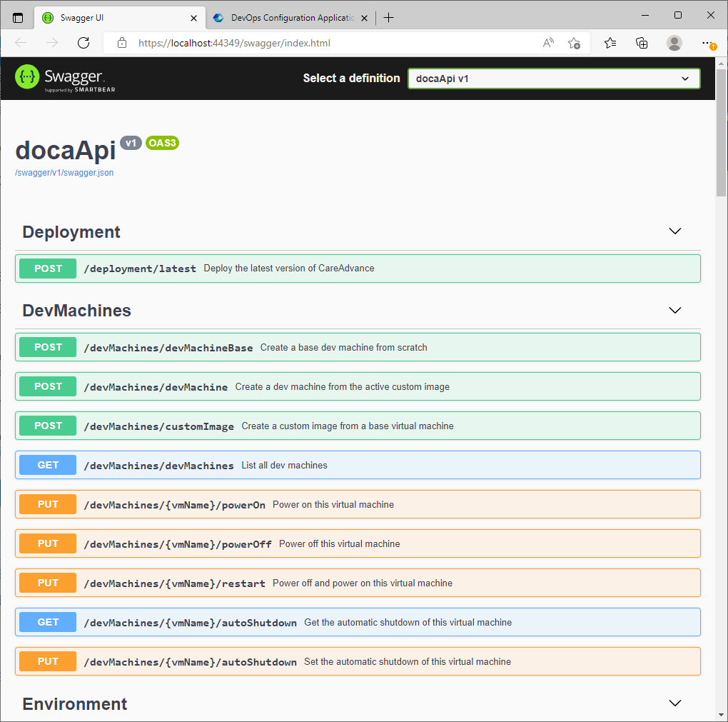Open the /swagger/v1/swagger.json link
The image size is (728, 722).
coord(64,172)
